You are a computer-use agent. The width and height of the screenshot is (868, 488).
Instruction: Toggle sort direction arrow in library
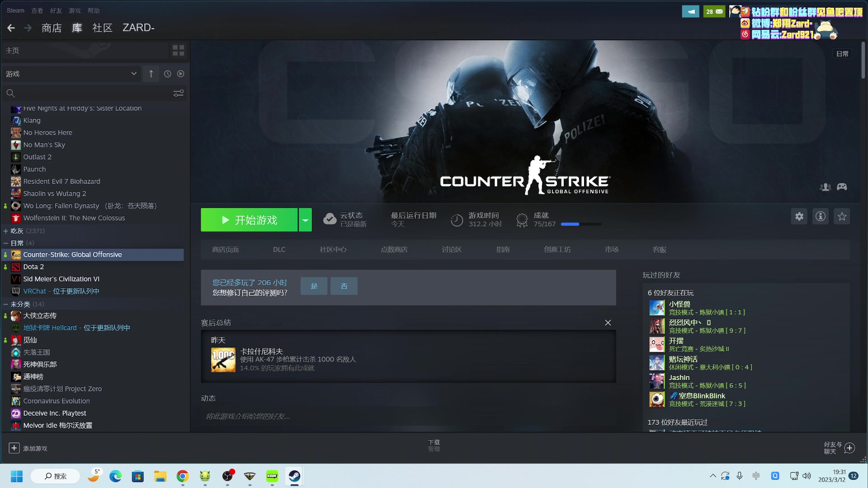coord(151,74)
